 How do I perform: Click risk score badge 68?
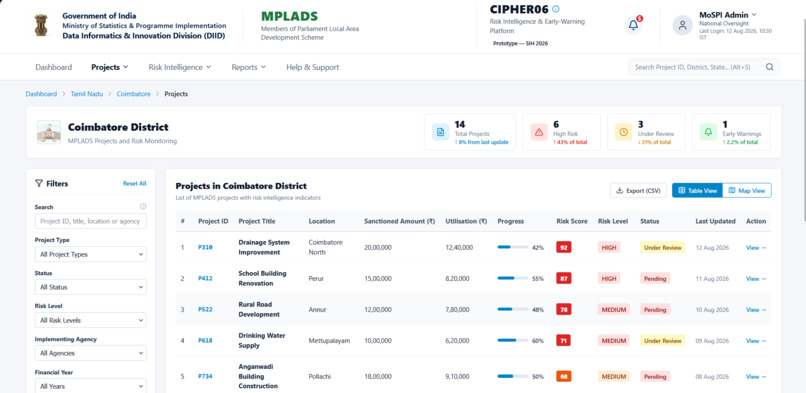pos(563,377)
